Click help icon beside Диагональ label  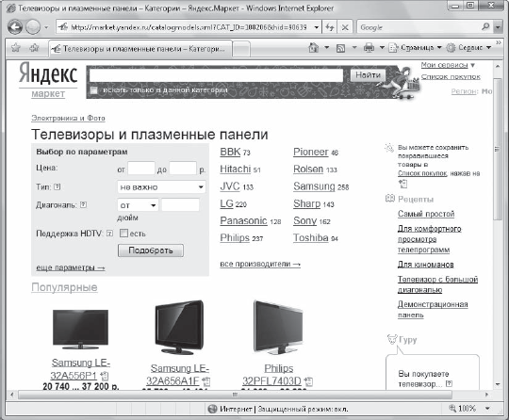coord(84,204)
